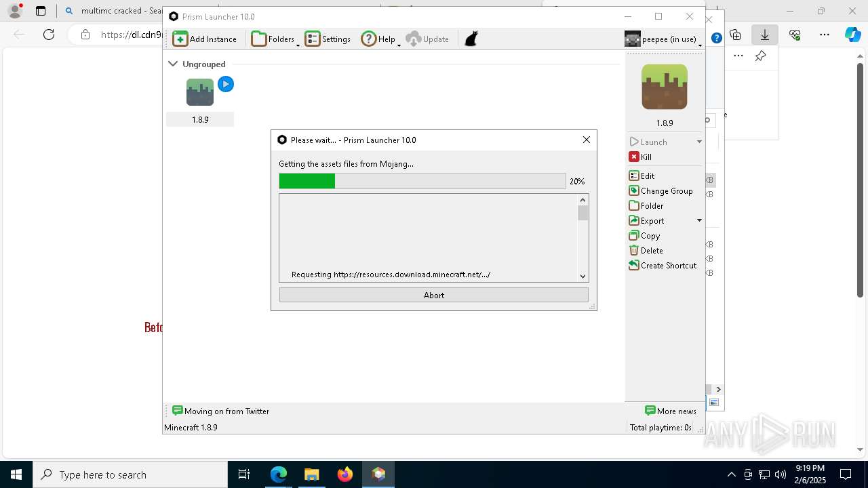This screenshot has width=868, height=488.
Task: Open the instance Folder
Action: click(x=646, y=205)
